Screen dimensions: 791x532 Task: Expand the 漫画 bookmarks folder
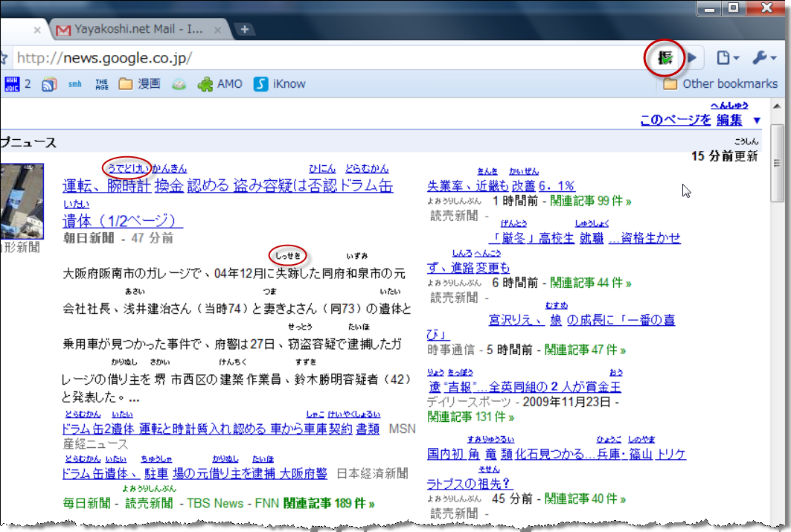point(140,84)
